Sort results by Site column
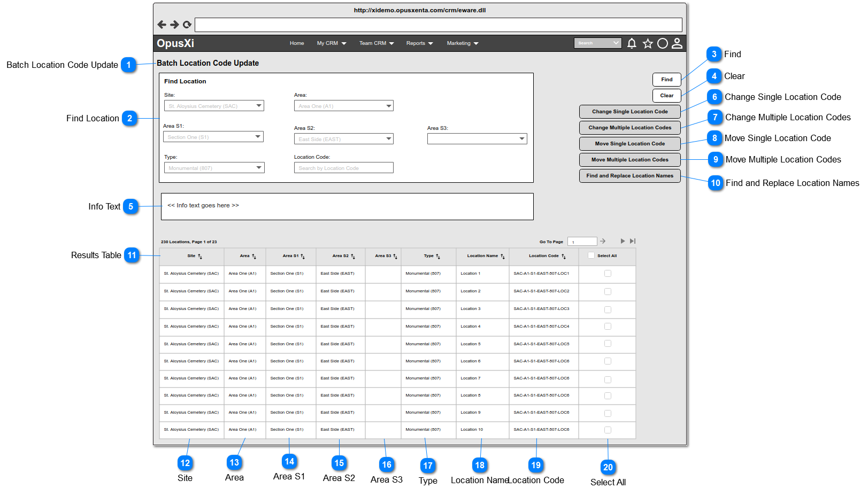Screen dimensions: 868x496 click(200, 257)
